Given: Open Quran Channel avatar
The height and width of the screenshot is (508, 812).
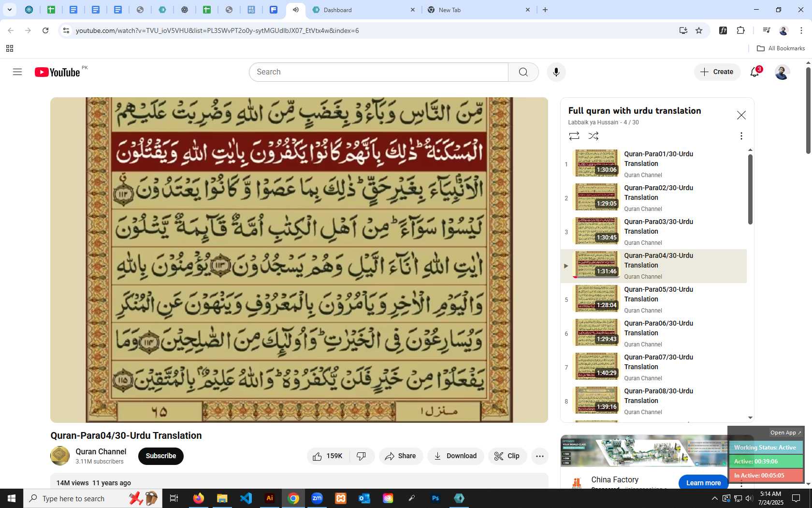Looking at the screenshot, I should 60,456.
